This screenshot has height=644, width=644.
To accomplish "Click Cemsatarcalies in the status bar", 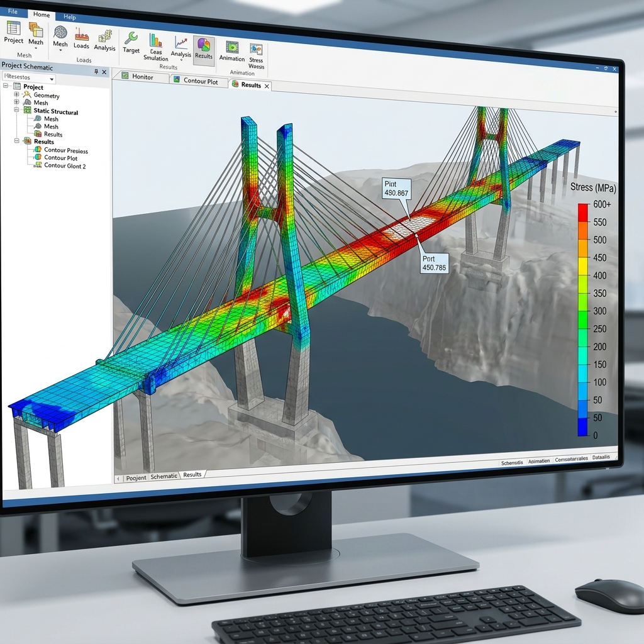I will tap(571, 458).
